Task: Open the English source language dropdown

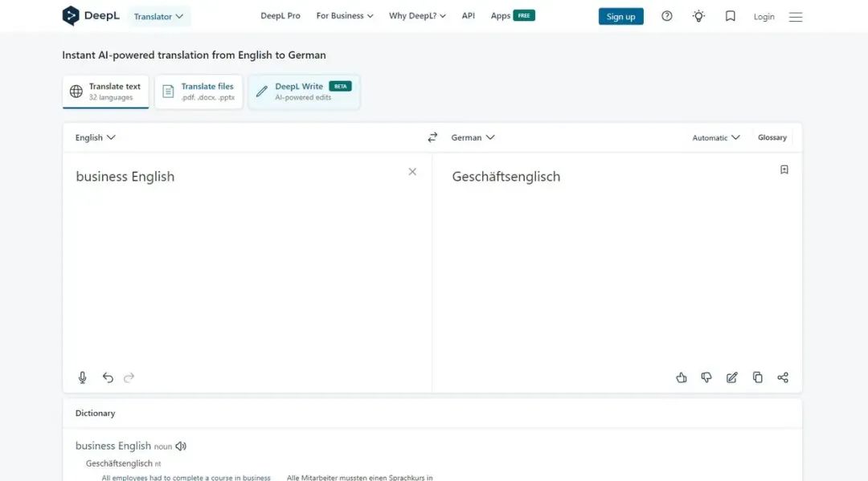Action: 95,137
